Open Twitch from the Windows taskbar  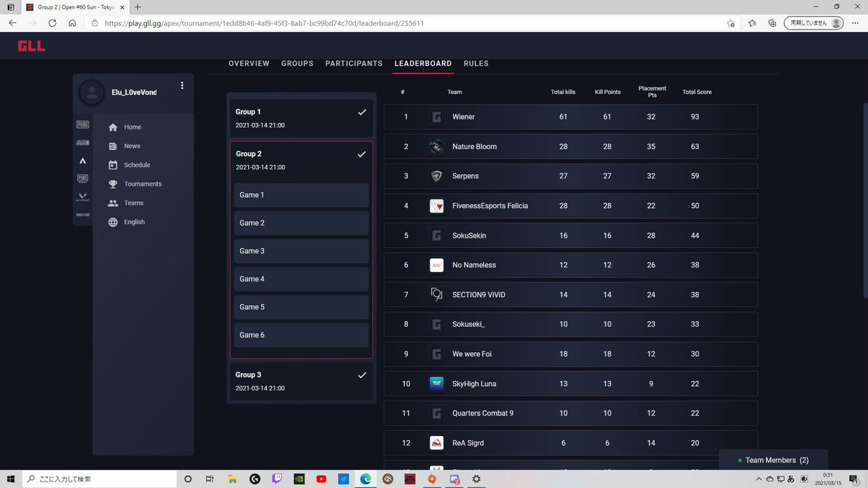point(276,479)
